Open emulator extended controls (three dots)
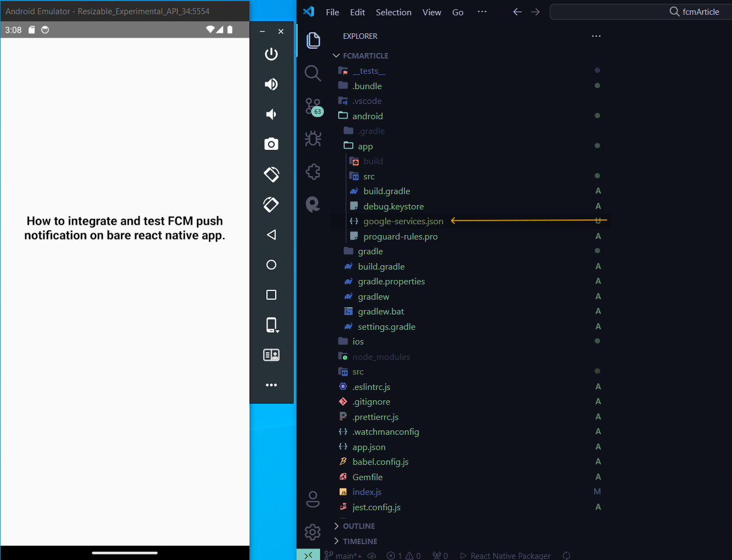 pos(271,385)
